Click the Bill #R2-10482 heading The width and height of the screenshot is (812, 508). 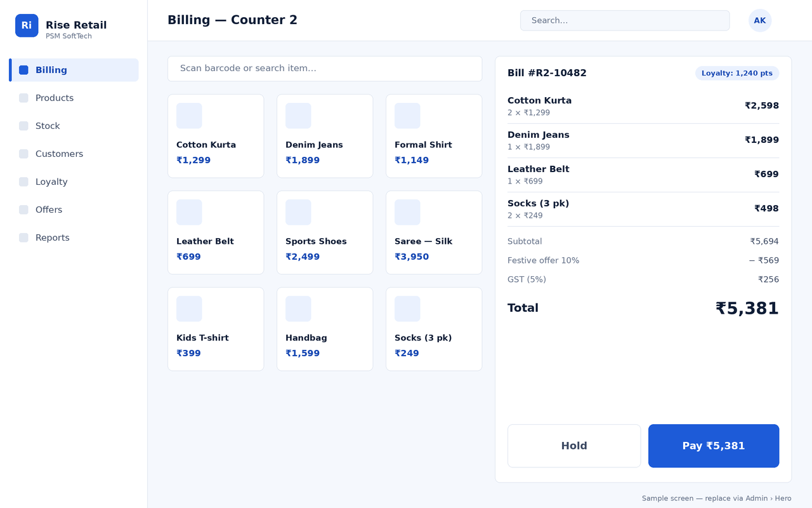click(547, 73)
